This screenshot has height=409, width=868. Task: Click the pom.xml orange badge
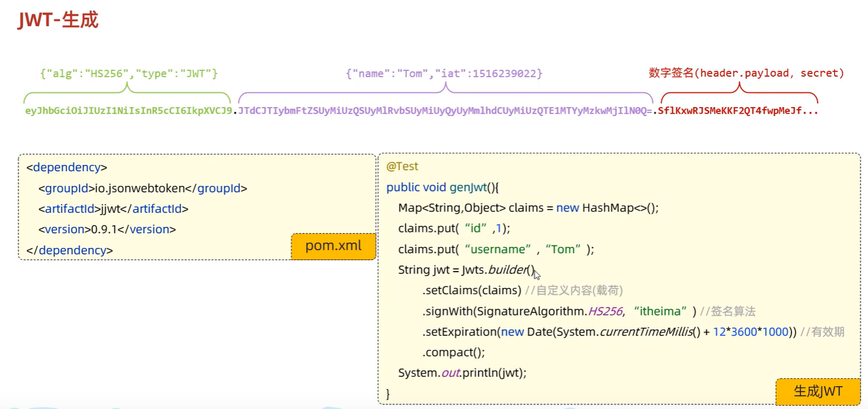333,246
